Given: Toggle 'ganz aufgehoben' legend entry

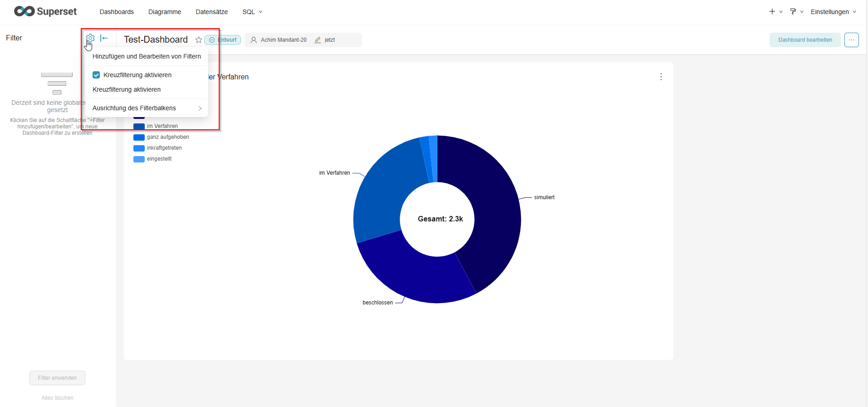Looking at the screenshot, I should click(167, 137).
